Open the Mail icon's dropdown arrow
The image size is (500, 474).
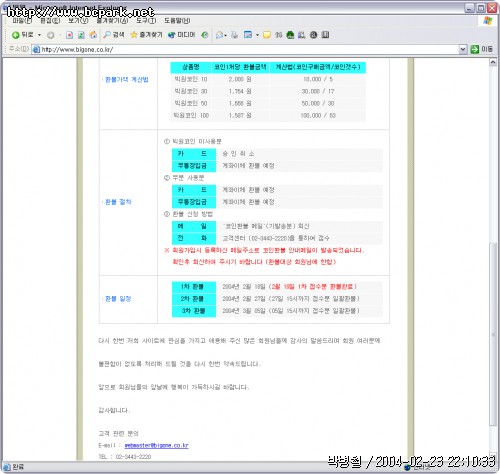click(226, 35)
